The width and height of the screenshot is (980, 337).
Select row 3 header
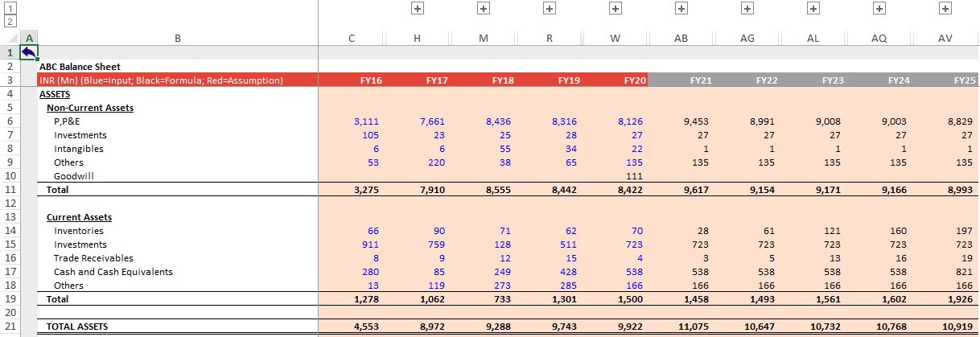(x=10, y=80)
